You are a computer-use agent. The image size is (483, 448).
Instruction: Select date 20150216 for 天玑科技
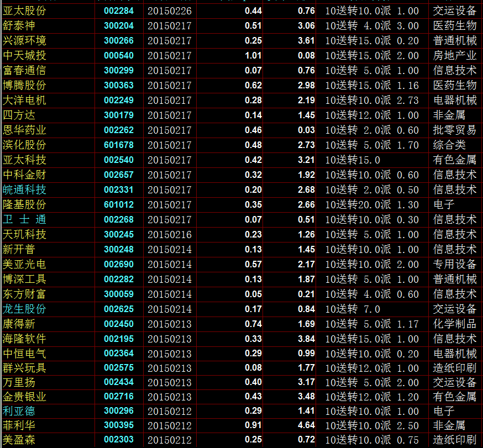pyautogui.click(x=169, y=235)
